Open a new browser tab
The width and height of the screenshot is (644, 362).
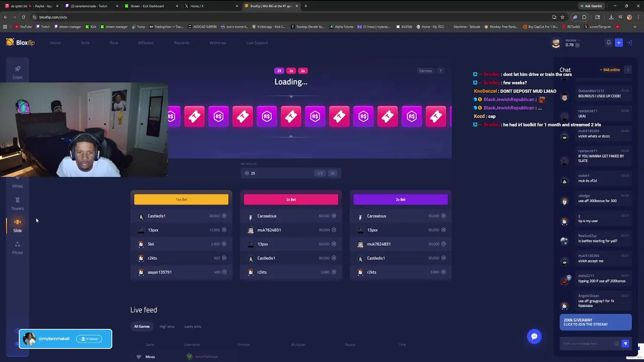coord(306,6)
